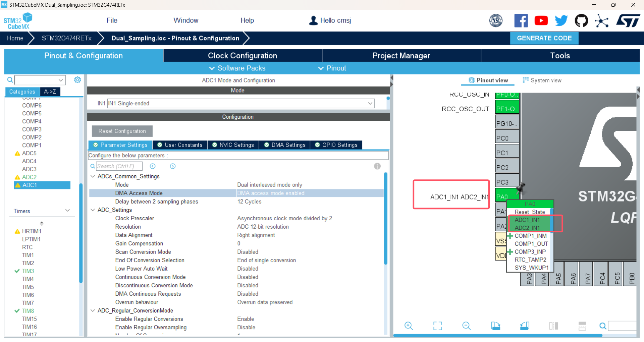Select HRTIM1 in the Timers list
Screen dimensions: 644x342
coord(32,231)
